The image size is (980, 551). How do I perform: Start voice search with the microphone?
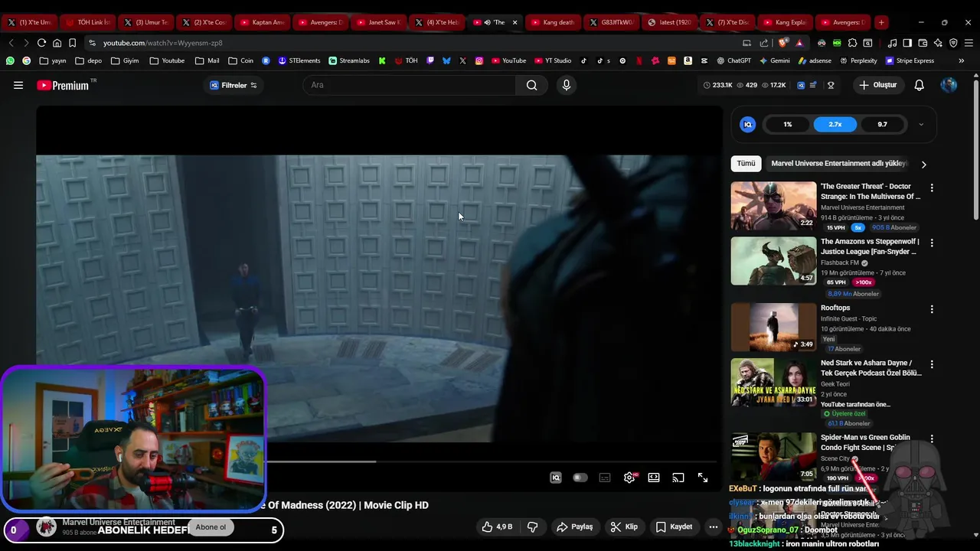567,86
